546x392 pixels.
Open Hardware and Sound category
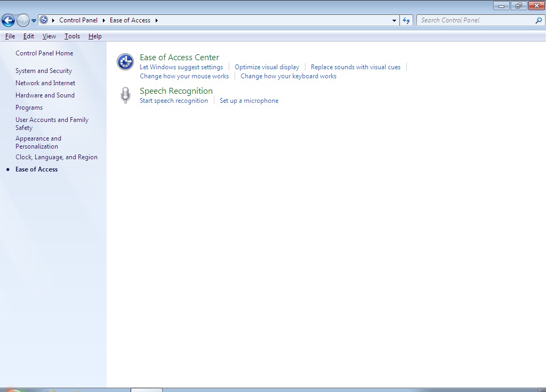click(x=45, y=95)
